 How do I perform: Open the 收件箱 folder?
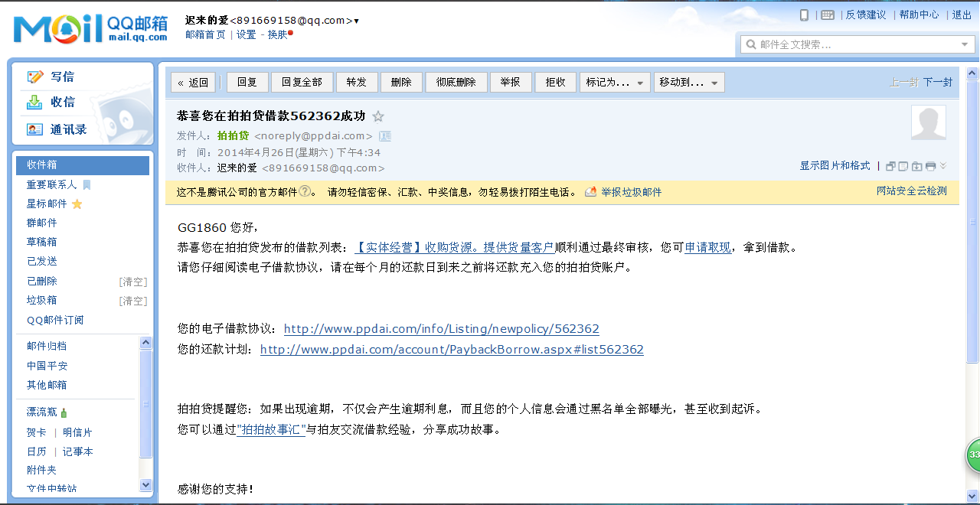(83, 165)
